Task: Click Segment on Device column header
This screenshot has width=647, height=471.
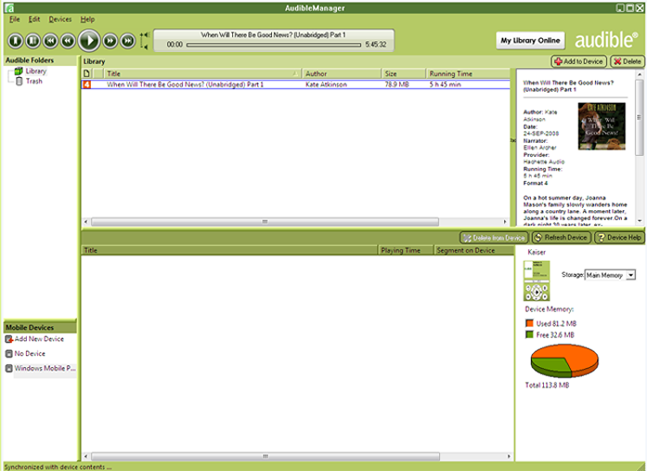Action: [x=474, y=250]
